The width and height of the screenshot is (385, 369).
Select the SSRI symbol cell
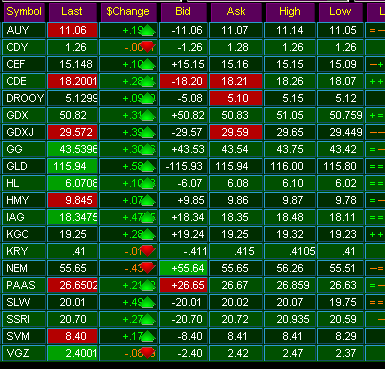point(24,319)
